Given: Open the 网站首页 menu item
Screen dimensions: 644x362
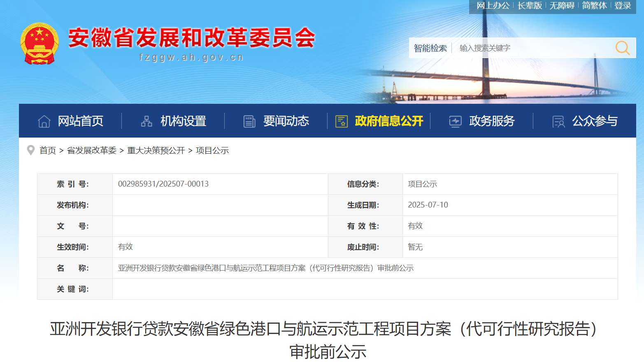Looking at the screenshot, I should pos(80,121).
